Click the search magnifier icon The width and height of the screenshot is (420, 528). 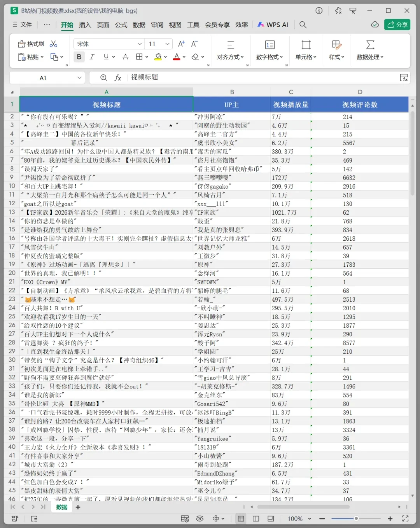pos(303,25)
